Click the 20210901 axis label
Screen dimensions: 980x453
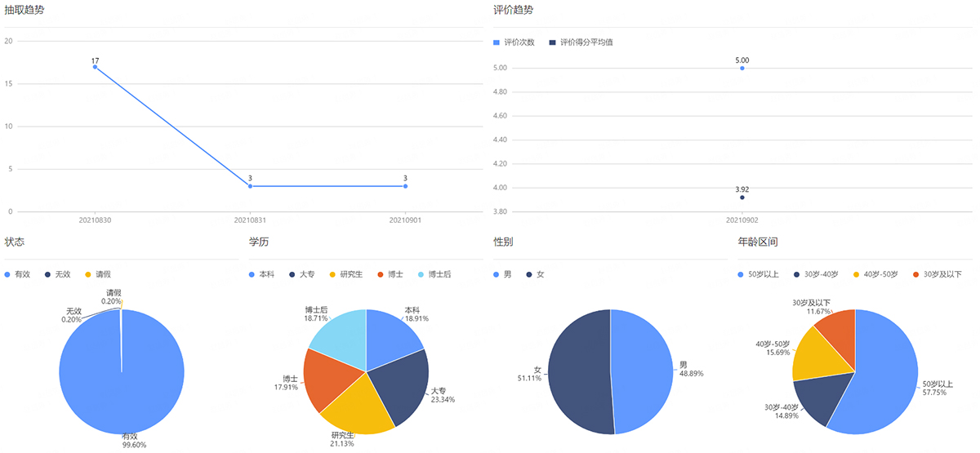pos(405,220)
